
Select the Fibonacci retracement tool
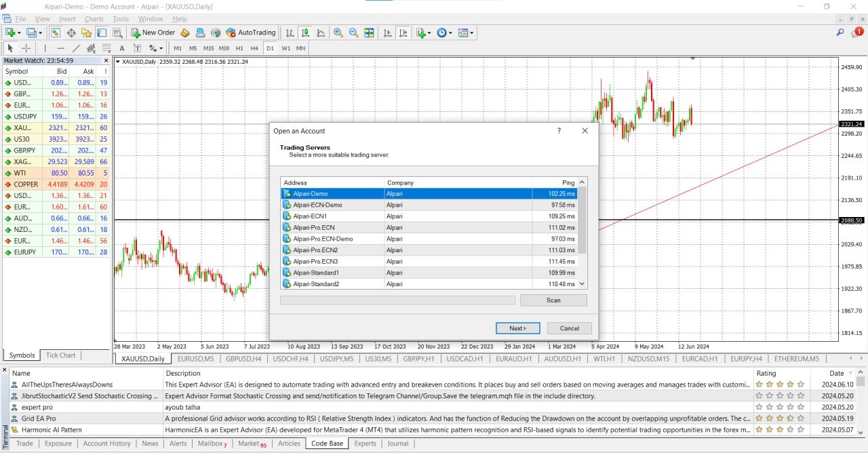(106, 48)
